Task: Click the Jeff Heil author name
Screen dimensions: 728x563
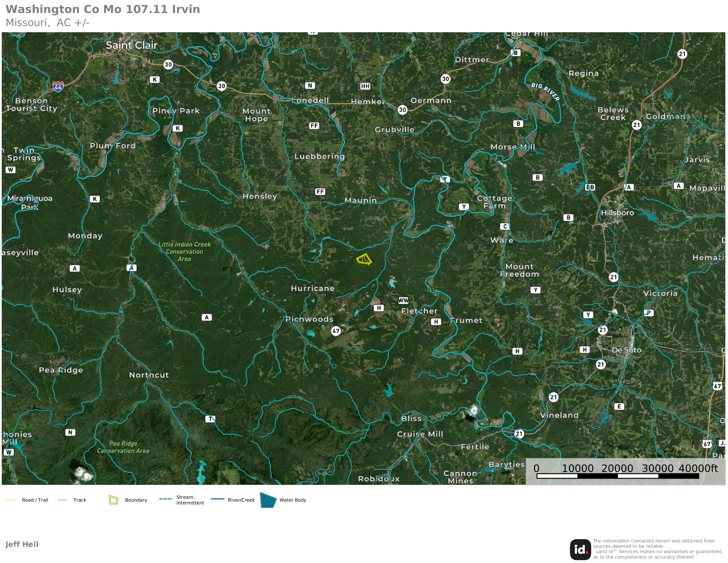Action: (x=22, y=544)
